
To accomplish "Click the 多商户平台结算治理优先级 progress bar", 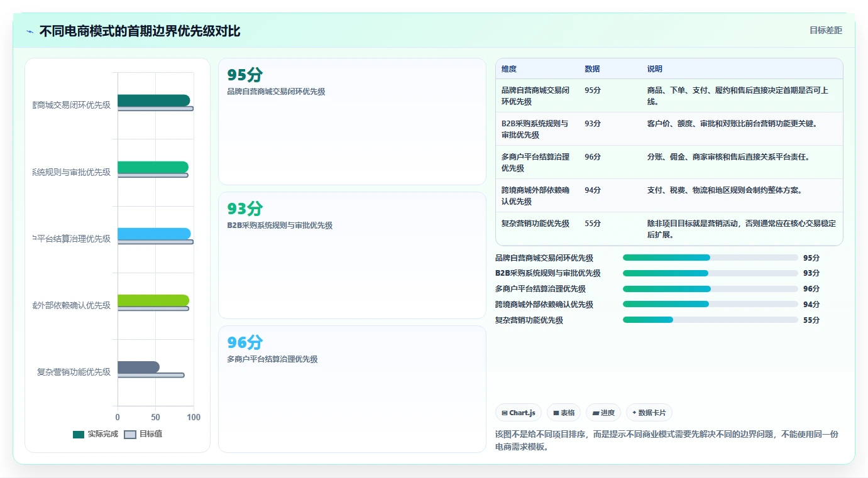I will tap(710, 289).
